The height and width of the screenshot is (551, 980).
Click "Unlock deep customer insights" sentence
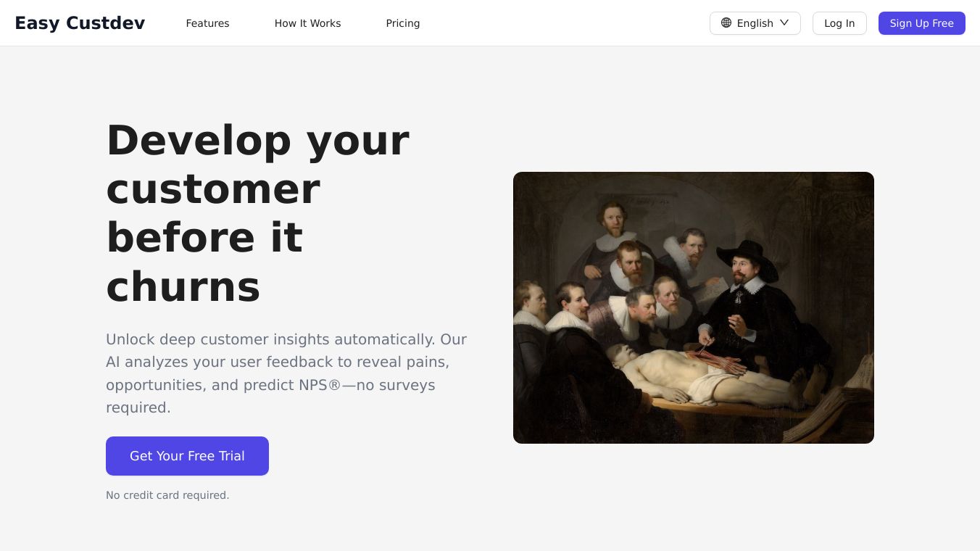click(270, 339)
